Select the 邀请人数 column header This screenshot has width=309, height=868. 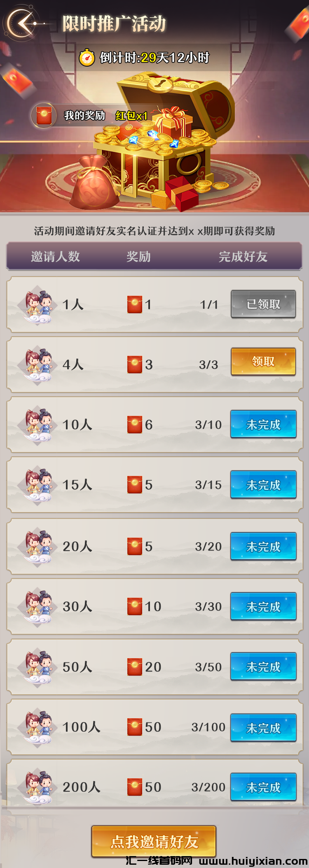[55, 257]
